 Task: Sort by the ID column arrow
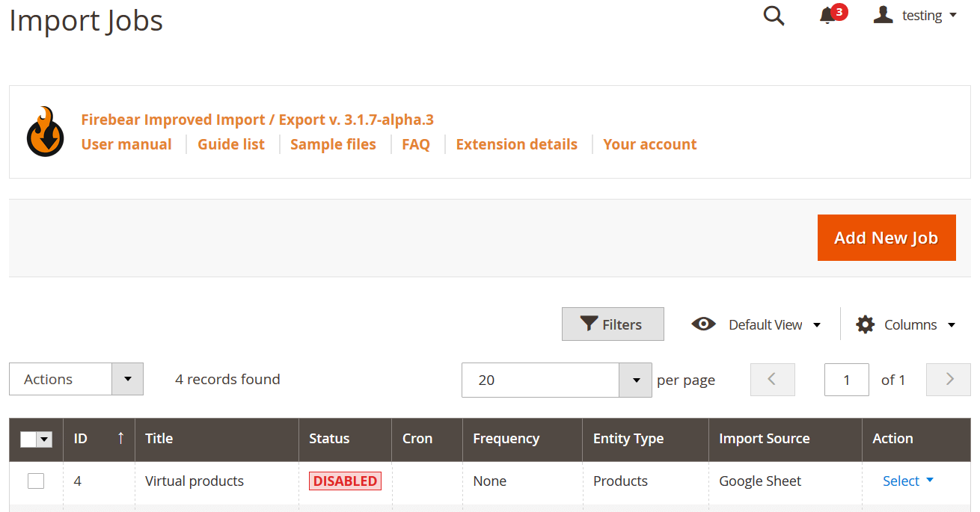tap(121, 438)
